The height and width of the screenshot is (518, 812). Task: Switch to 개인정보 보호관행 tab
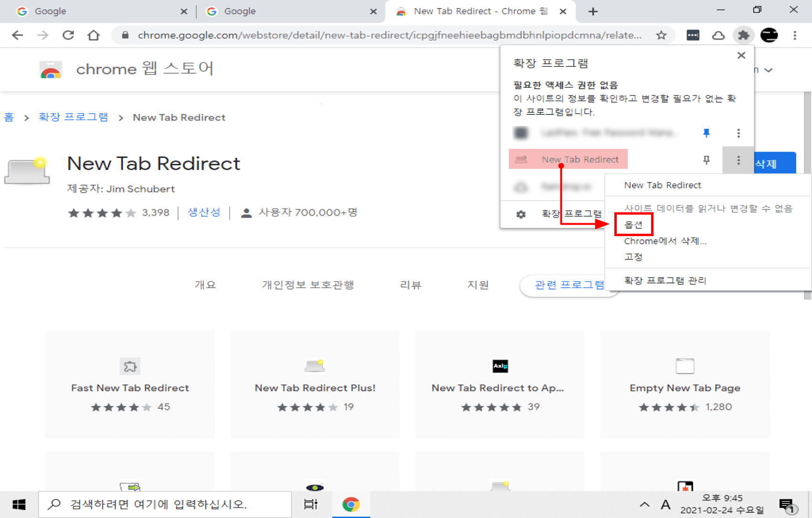coord(308,285)
